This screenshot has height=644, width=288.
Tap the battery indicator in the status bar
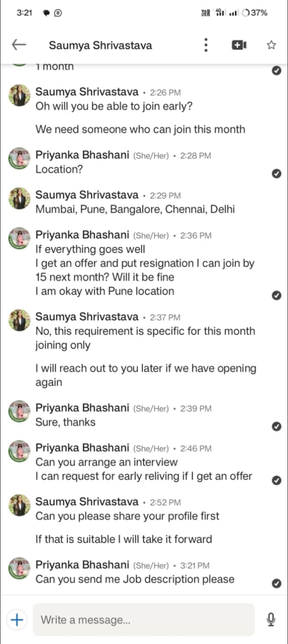click(x=255, y=13)
